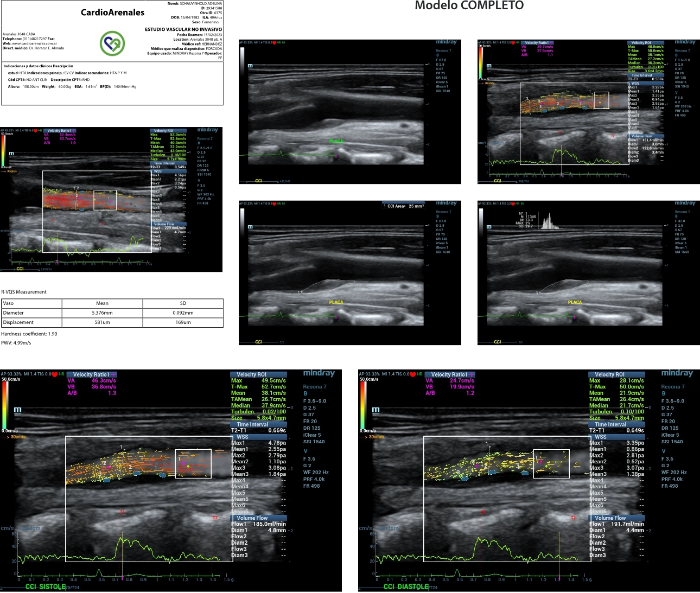
Task: Click the CCI SISTOLE caption label
Action: click(45, 586)
